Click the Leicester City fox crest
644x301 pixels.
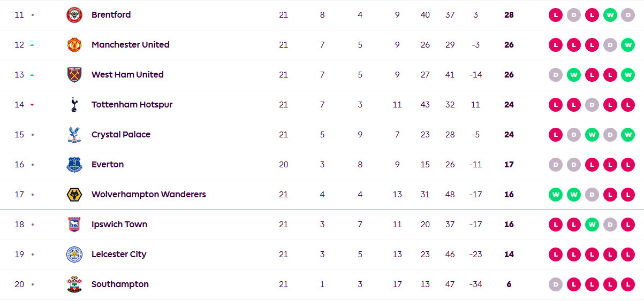pyautogui.click(x=74, y=254)
